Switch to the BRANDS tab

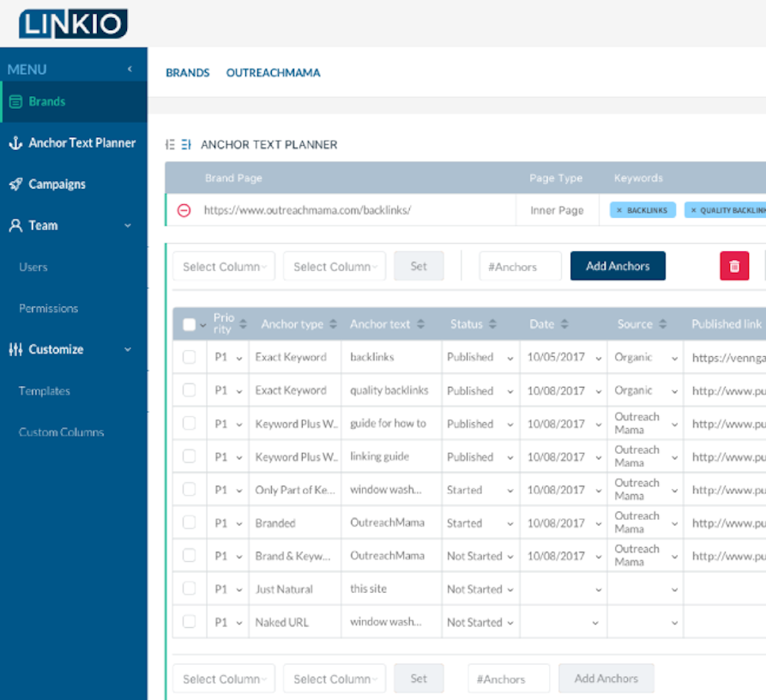[187, 73]
